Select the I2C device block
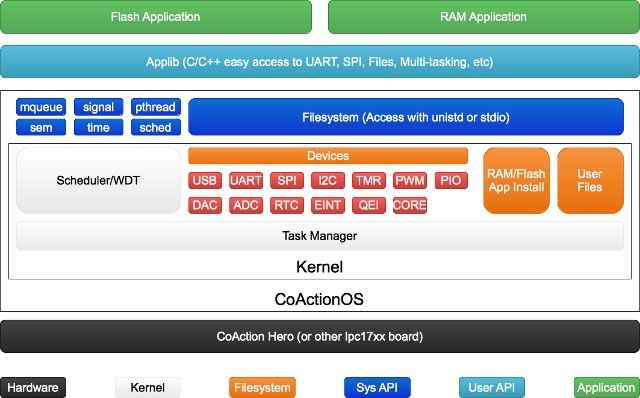 click(328, 180)
